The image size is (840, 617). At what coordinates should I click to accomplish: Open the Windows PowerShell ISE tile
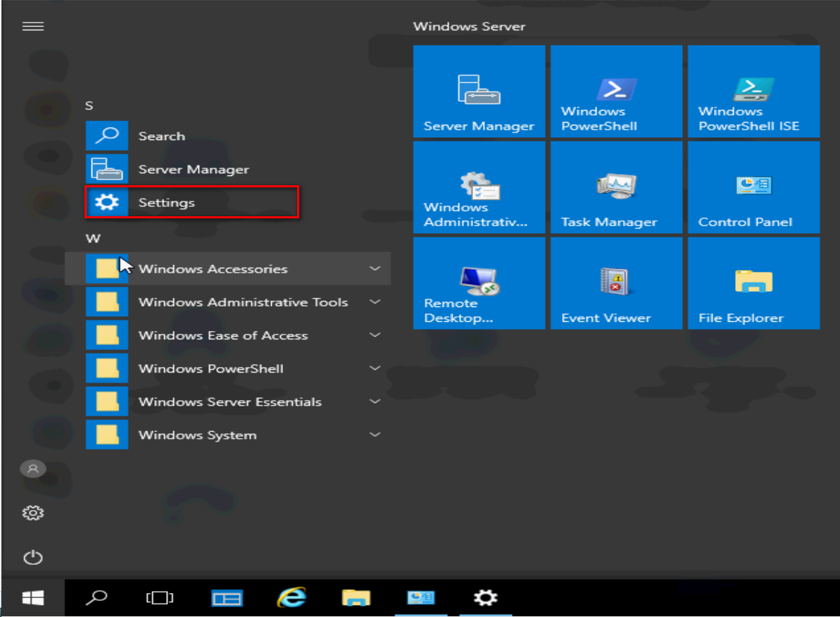(753, 92)
